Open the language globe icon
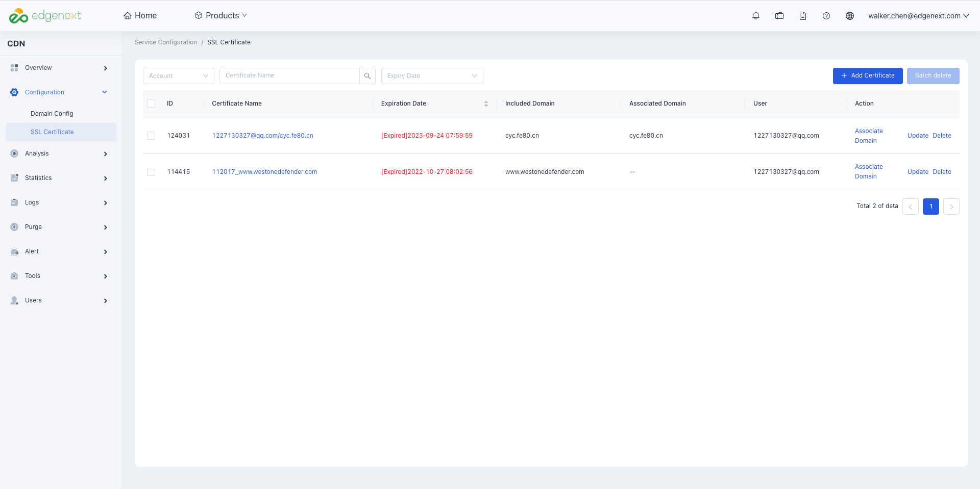980x489 pixels. coord(850,16)
